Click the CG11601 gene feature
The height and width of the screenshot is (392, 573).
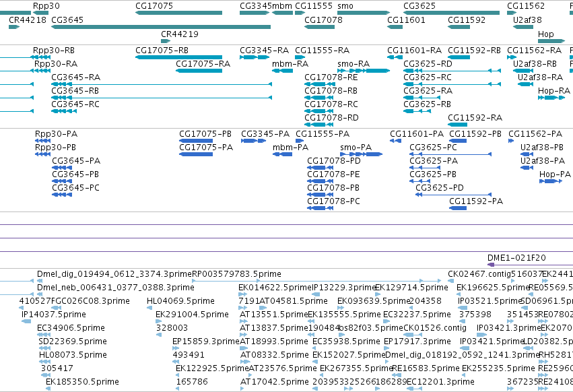[x=395, y=27]
